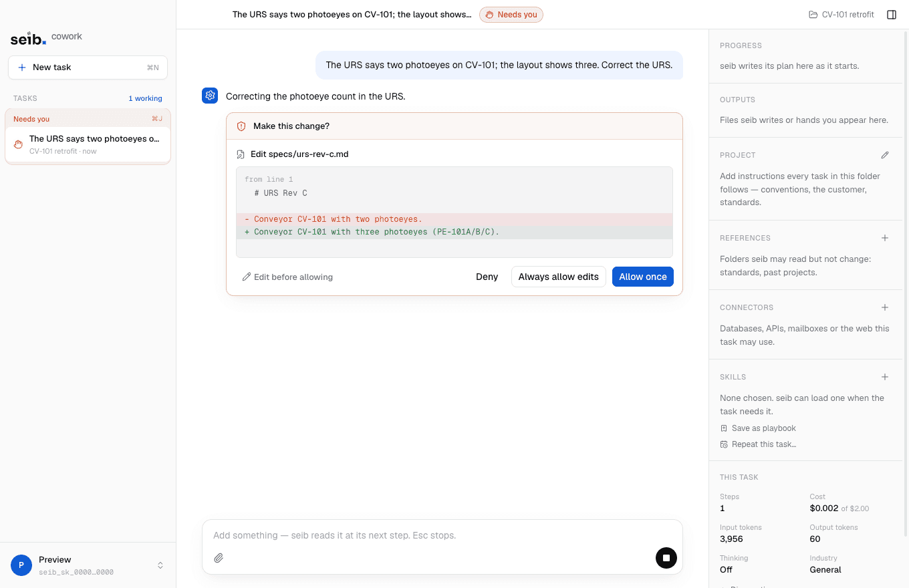Screen dimensions: 909x588
Task: Toggle the right side panel icon
Action: 892,15
